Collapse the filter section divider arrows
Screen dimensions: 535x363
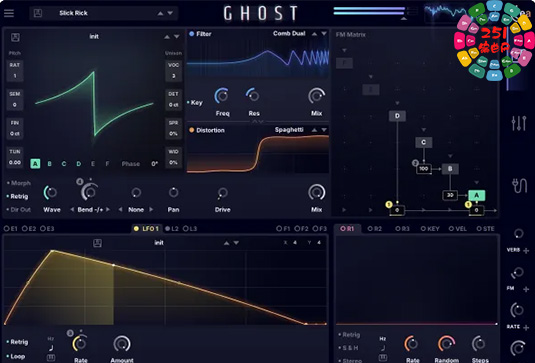click(x=258, y=121)
